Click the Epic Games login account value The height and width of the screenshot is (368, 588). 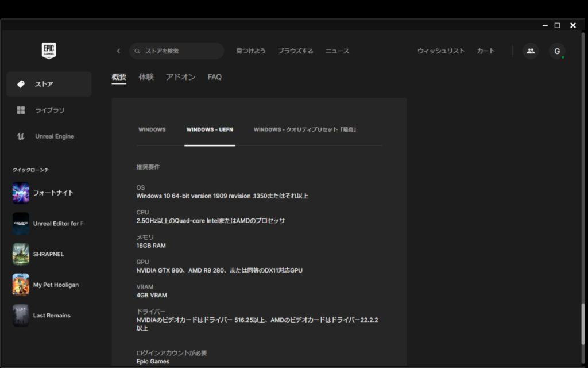click(x=153, y=362)
